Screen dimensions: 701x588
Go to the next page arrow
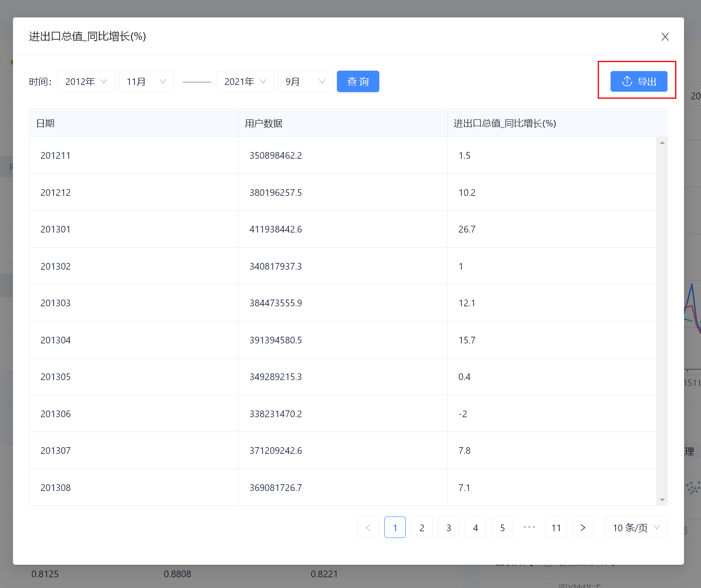pos(583,528)
